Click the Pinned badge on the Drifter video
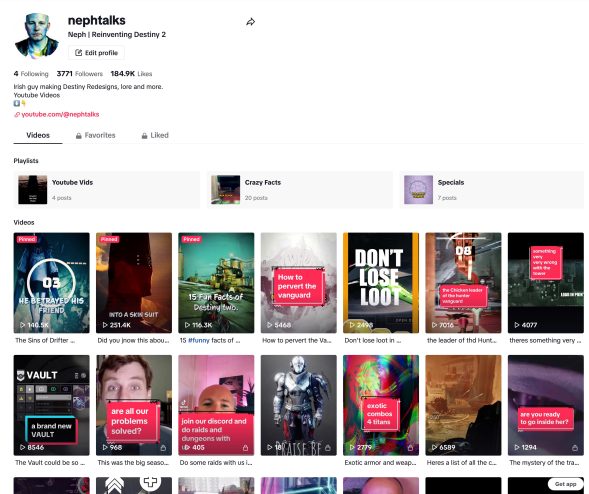 click(x=26, y=239)
